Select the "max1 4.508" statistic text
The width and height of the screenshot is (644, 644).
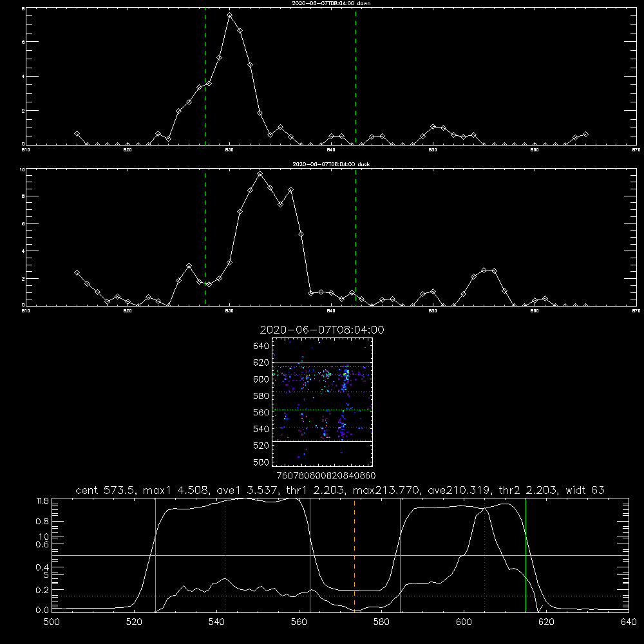point(176,490)
